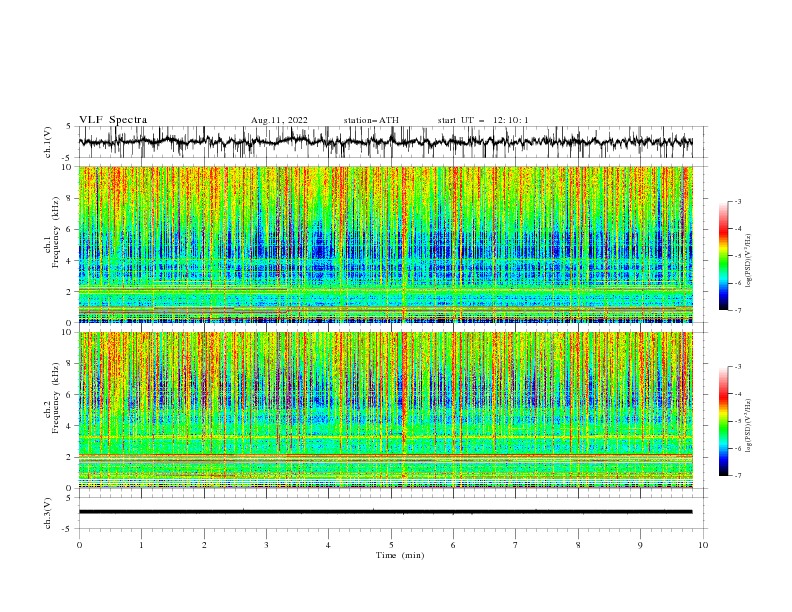The height and width of the screenshot is (612, 792).
Task: Click the log(PSD) label beside ch.1 color bar
Action: [x=749, y=261]
